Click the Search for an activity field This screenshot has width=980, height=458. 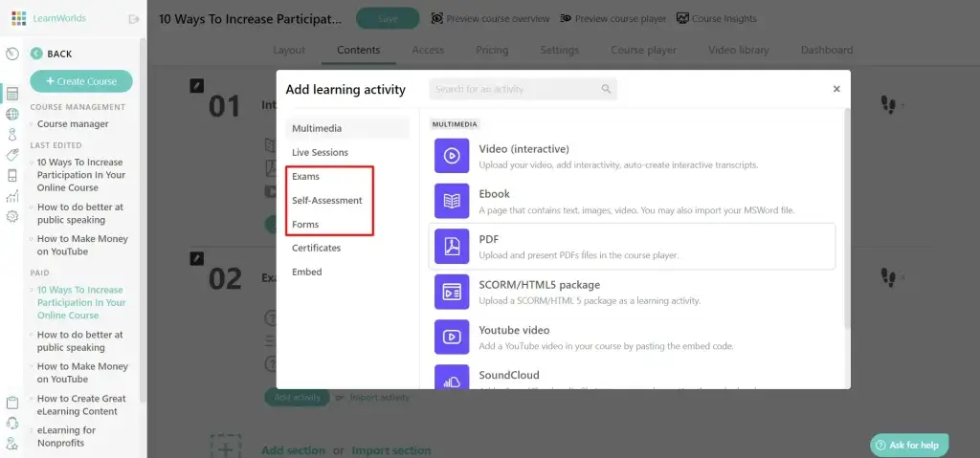pyautogui.click(x=523, y=89)
